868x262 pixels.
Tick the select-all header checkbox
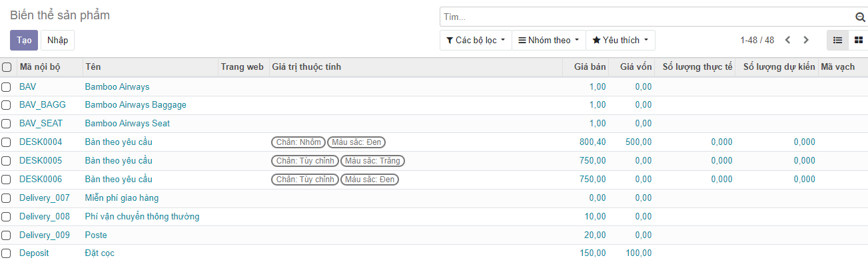point(7,67)
